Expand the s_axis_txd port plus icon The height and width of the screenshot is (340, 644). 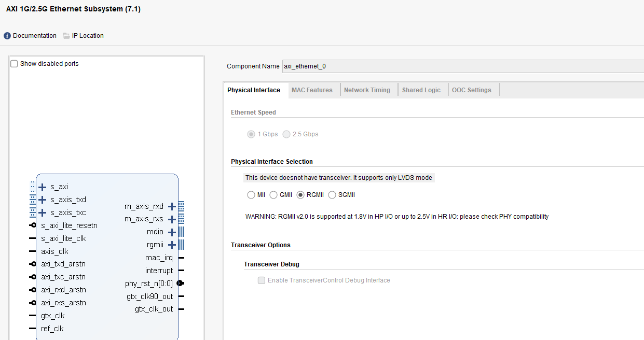[x=43, y=200]
